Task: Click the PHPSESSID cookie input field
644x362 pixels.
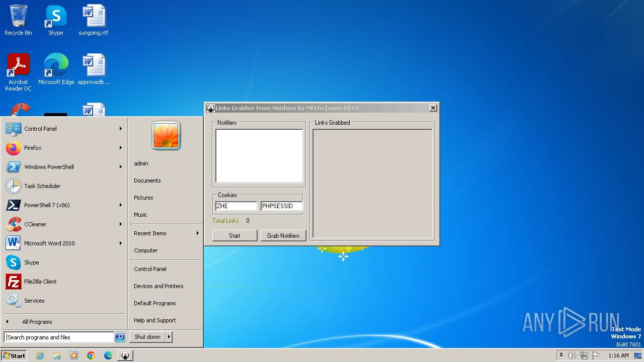Action: pos(281,206)
